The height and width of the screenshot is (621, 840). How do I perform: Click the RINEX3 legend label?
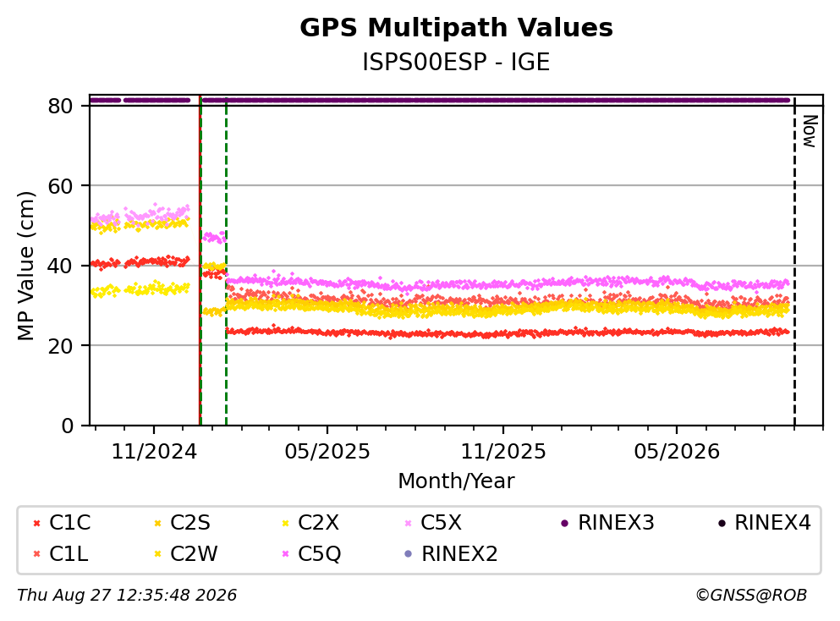coord(616,523)
